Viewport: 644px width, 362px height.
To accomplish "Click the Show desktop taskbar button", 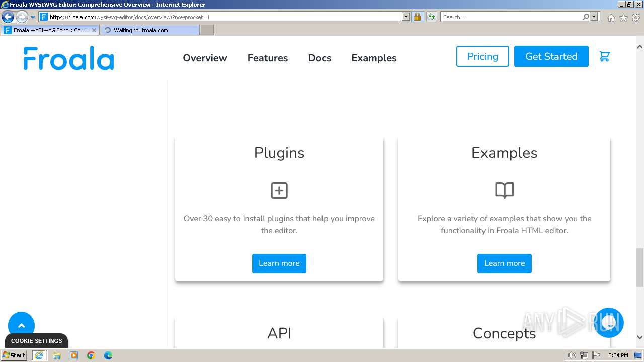I will coord(639,355).
